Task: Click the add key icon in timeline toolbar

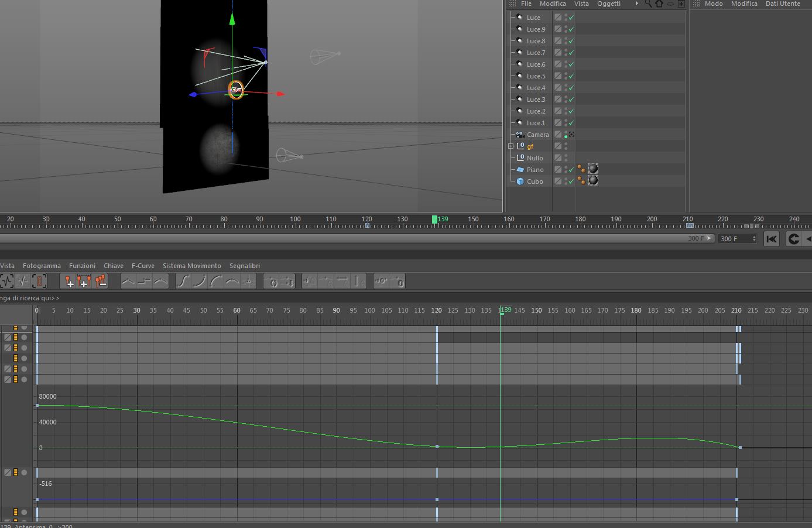Action: (68, 282)
